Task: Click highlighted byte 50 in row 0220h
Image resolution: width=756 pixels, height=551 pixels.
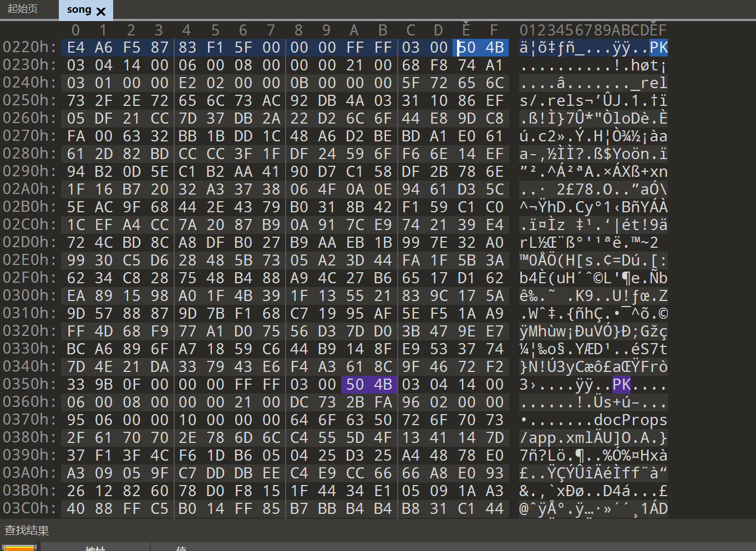Action: (x=467, y=48)
